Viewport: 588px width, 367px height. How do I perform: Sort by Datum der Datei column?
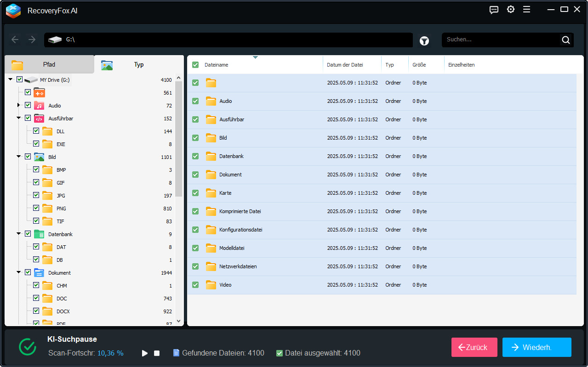click(x=345, y=65)
